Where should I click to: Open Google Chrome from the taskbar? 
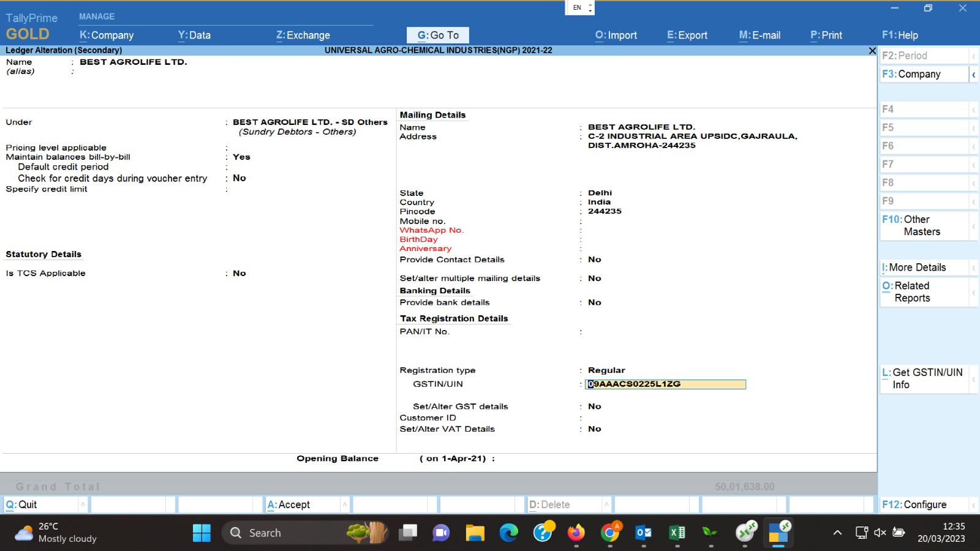click(609, 533)
